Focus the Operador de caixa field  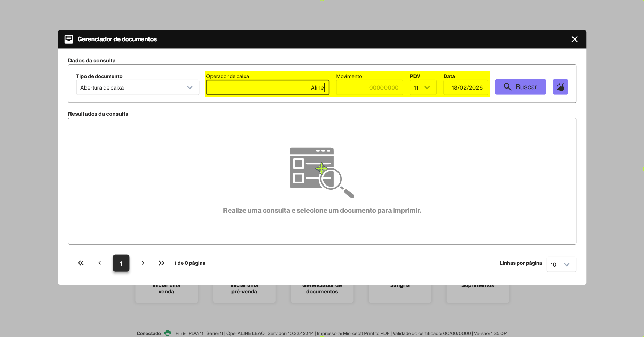click(x=267, y=87)
